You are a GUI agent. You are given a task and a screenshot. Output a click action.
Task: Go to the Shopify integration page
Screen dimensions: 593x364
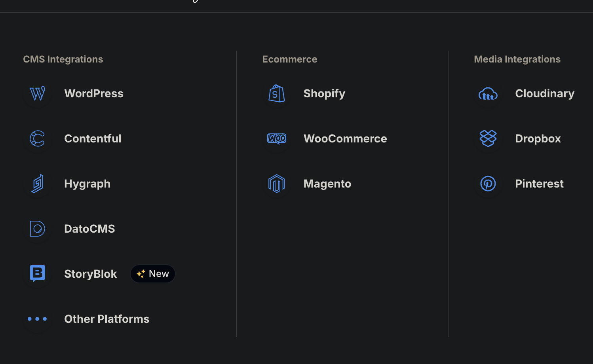click(x=324, y=94)
